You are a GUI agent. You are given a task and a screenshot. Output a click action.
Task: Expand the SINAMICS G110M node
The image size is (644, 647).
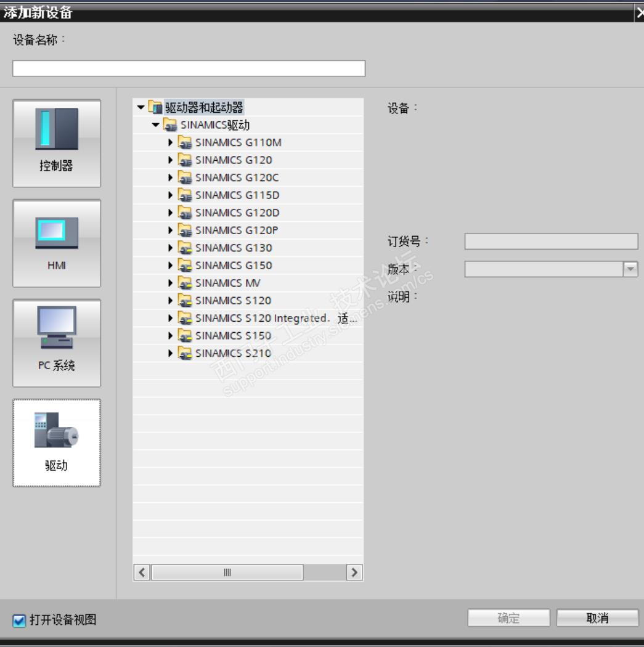[x=170, y=142]
